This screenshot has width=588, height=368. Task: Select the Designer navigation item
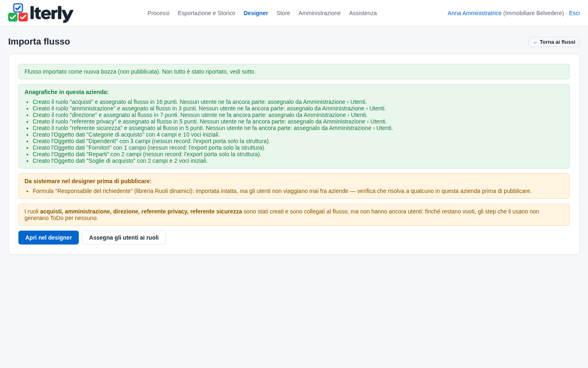(x=256, y=13)
